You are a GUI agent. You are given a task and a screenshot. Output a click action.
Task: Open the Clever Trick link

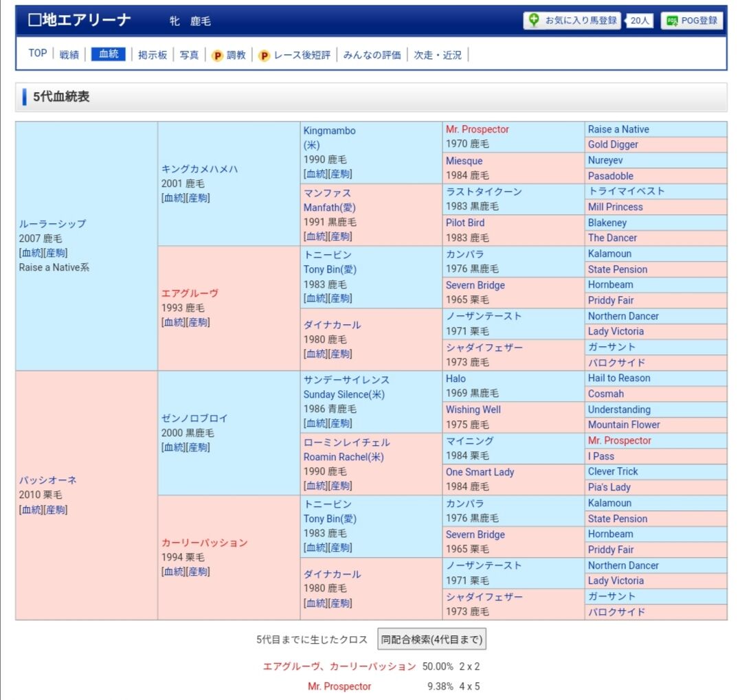click(x=613, y=471)
